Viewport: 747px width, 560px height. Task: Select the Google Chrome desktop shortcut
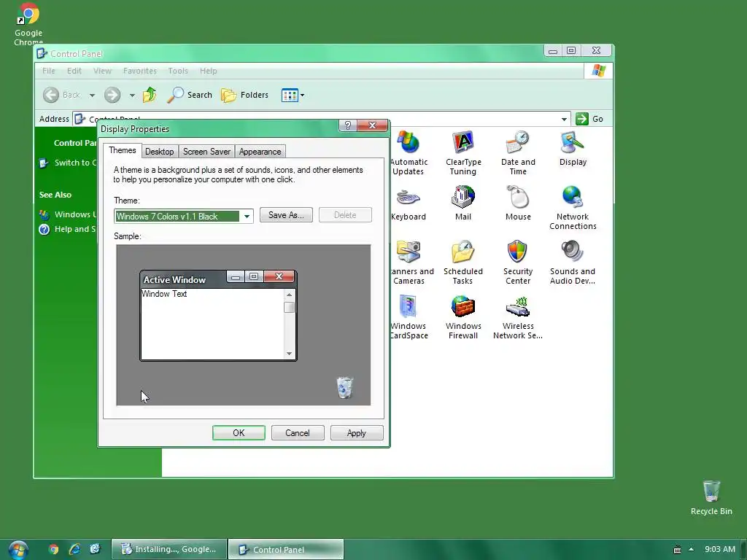(x=28, y=24)
